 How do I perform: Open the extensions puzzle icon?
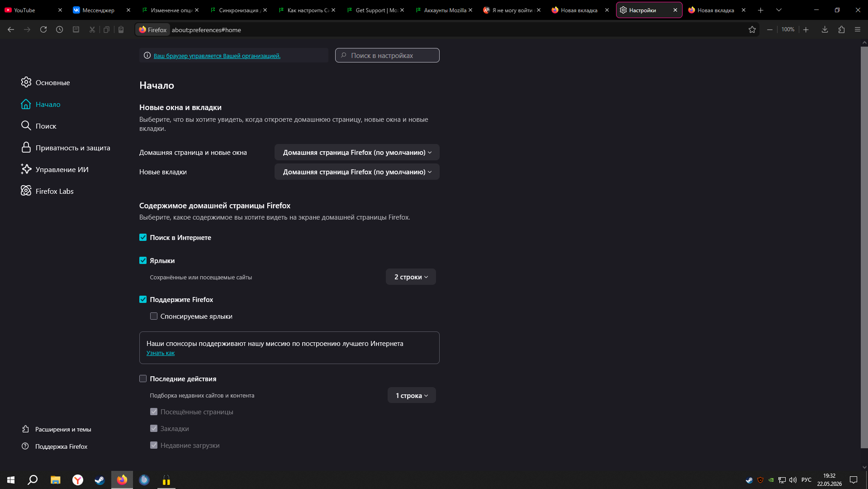click(841, 29)
